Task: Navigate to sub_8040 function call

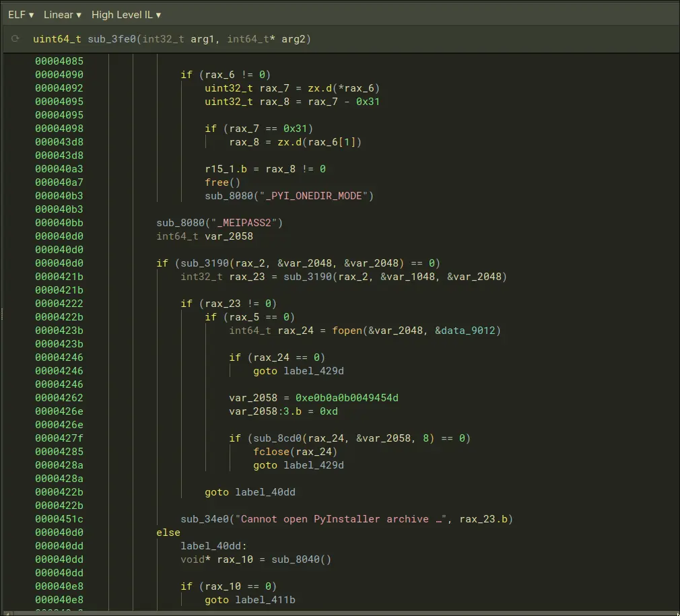Action: [x=298, y=559]
